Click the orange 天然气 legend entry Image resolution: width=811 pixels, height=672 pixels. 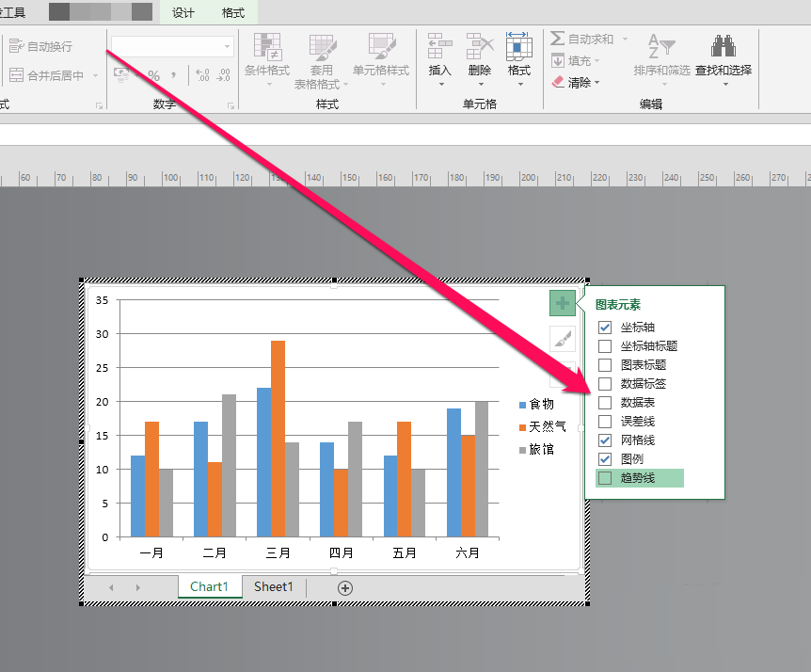[x=543, y=426]
